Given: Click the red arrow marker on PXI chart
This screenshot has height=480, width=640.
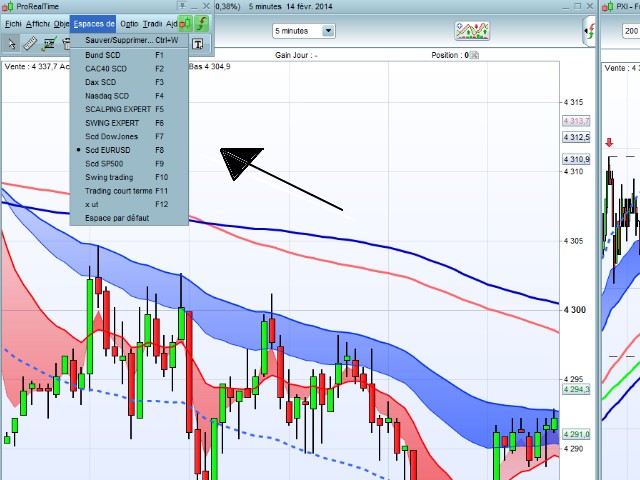Looking at the screenshot, I should click(609, 142).
